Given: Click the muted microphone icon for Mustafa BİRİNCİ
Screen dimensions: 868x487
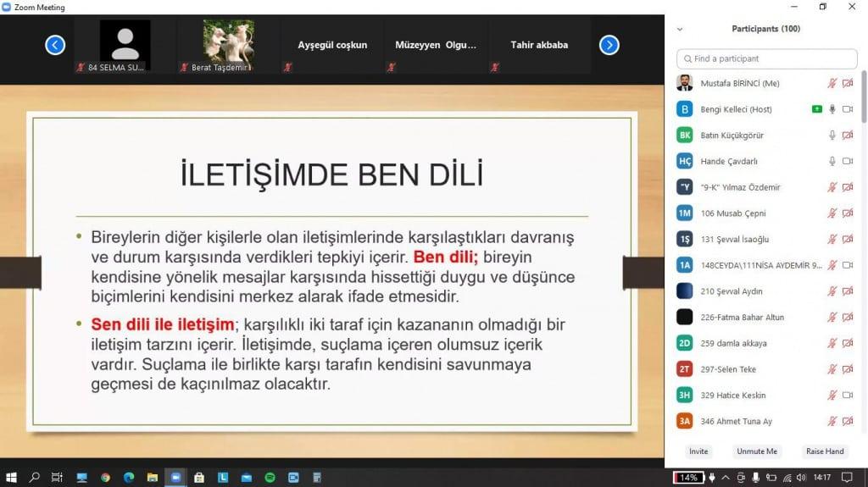Looking at the screenshot, I should [832, 83].
